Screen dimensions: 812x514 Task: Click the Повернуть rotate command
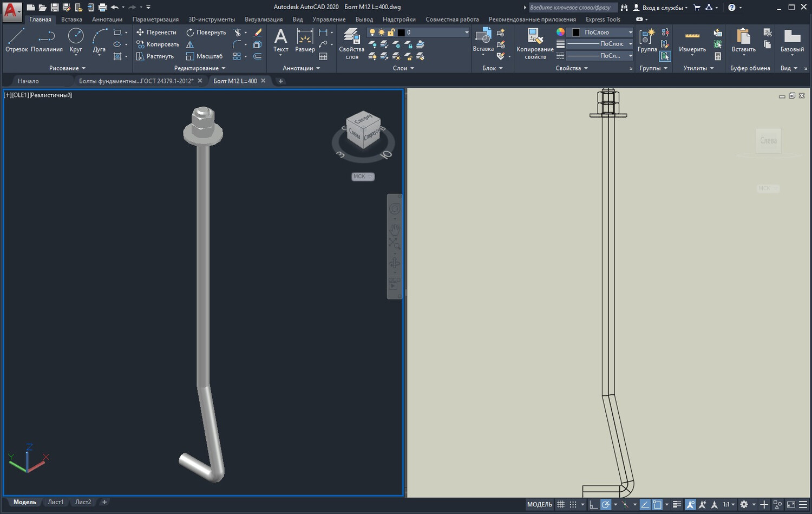206,32
